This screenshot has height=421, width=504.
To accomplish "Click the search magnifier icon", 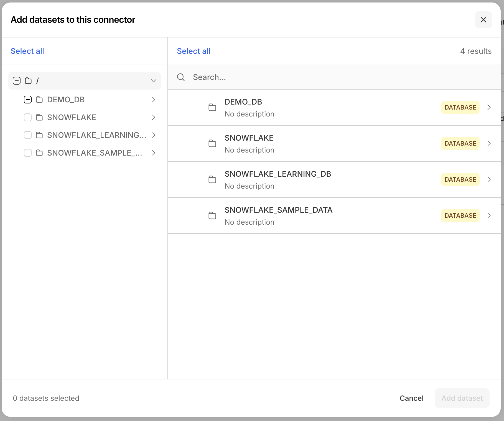I will (181, 77).
